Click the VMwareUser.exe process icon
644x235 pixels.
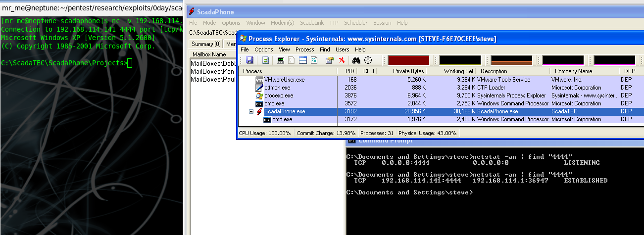pyautogui.click(x=259, y=80)
